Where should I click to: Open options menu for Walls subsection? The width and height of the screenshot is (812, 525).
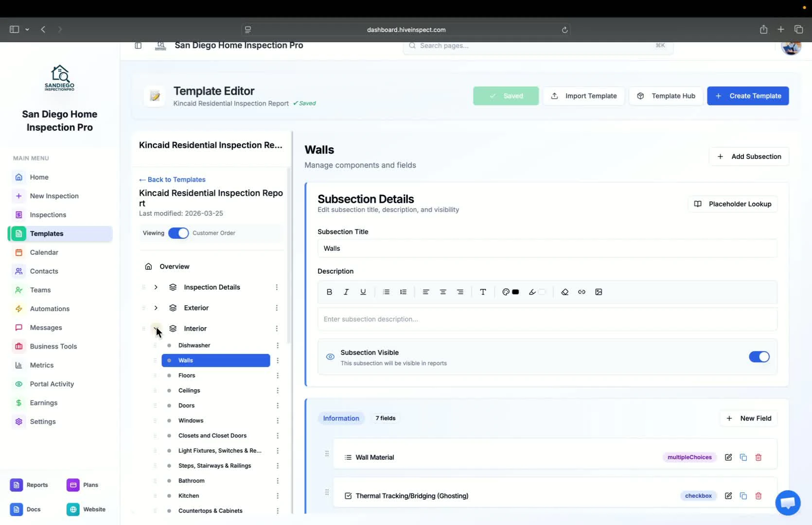278,361
